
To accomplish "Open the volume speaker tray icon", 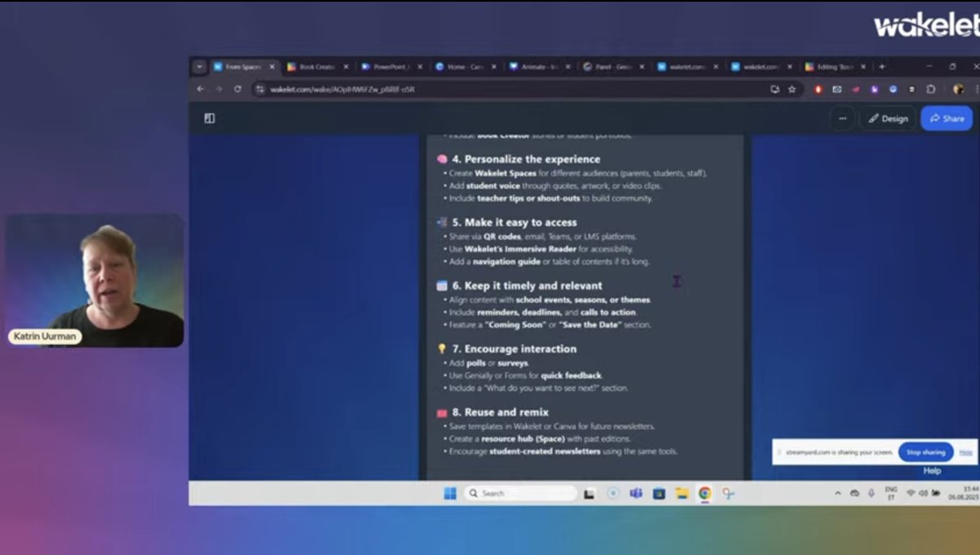I will [x=923, y=493].
